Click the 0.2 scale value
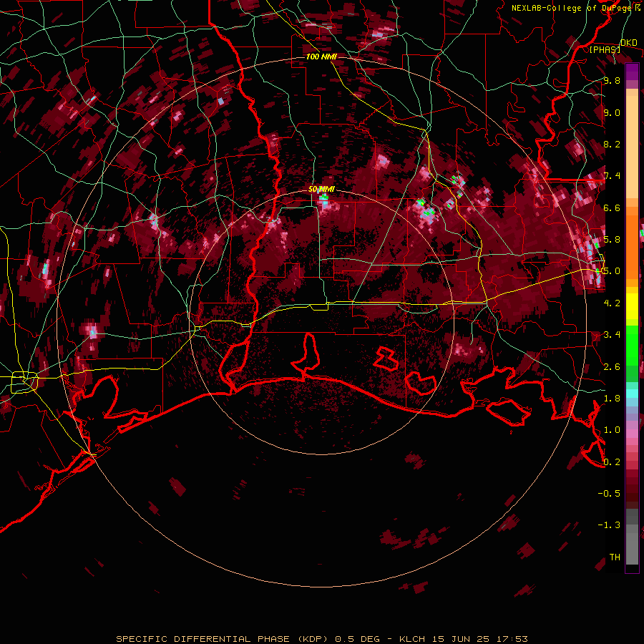The width and height of the screenshot is (644, 644). pos(612,462)
